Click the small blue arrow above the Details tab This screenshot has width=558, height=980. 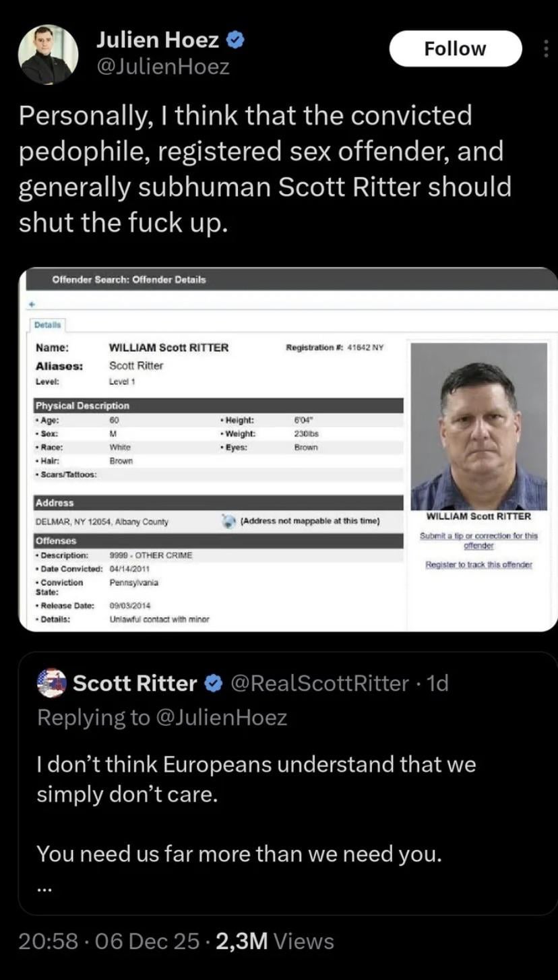[31, 305]
